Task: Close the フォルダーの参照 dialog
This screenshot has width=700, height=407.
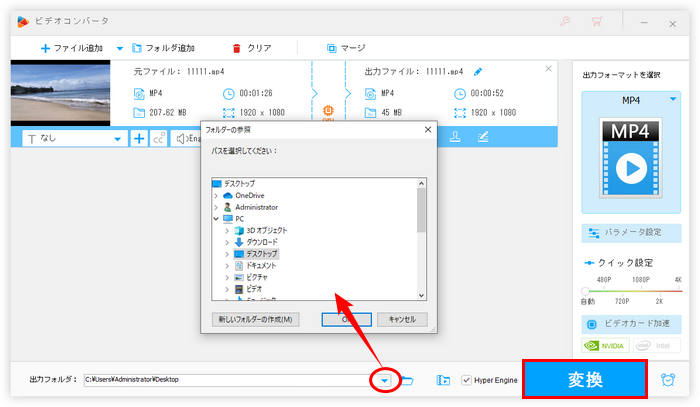Action: pyautogui.click(x=428, y=129)
